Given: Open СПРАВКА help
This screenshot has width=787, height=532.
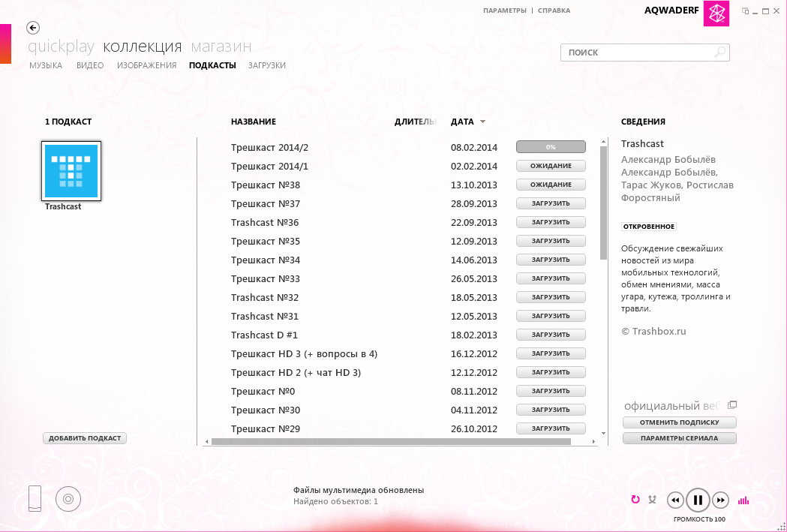Looking at the screenshot, I should (554, 10).
